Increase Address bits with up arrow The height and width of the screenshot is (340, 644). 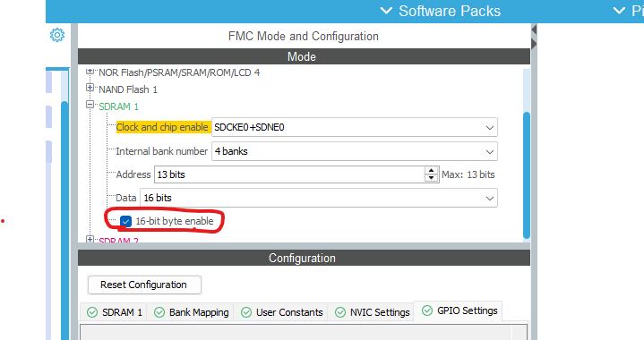(x=431, y=171)
